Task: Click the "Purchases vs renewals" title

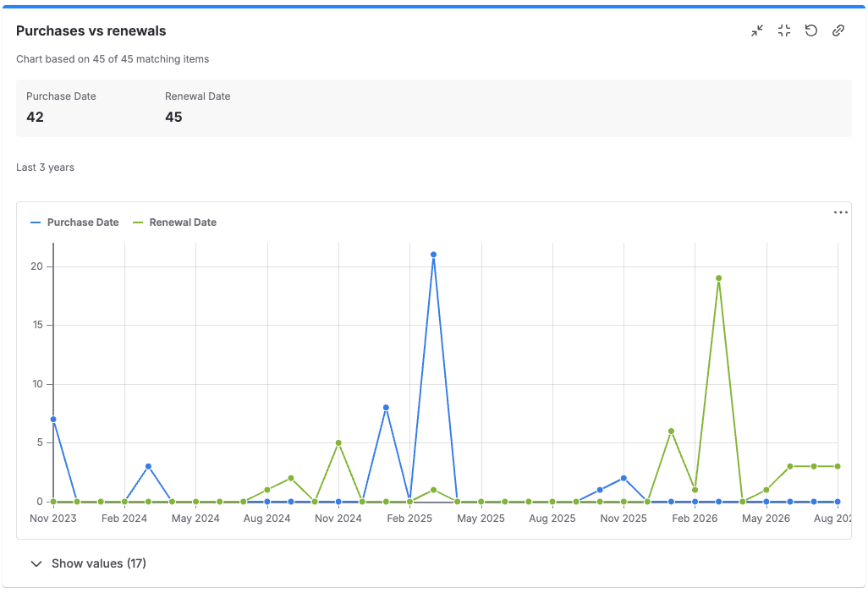Action: point(91,31)
